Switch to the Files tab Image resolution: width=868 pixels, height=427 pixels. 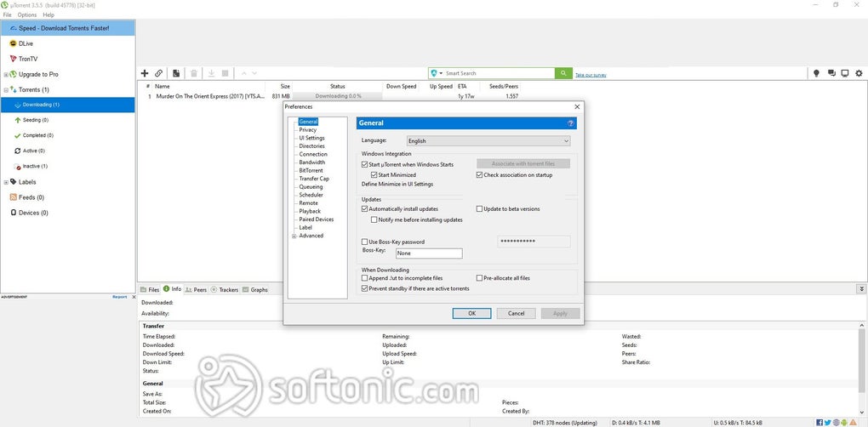(x=150, y=289)
